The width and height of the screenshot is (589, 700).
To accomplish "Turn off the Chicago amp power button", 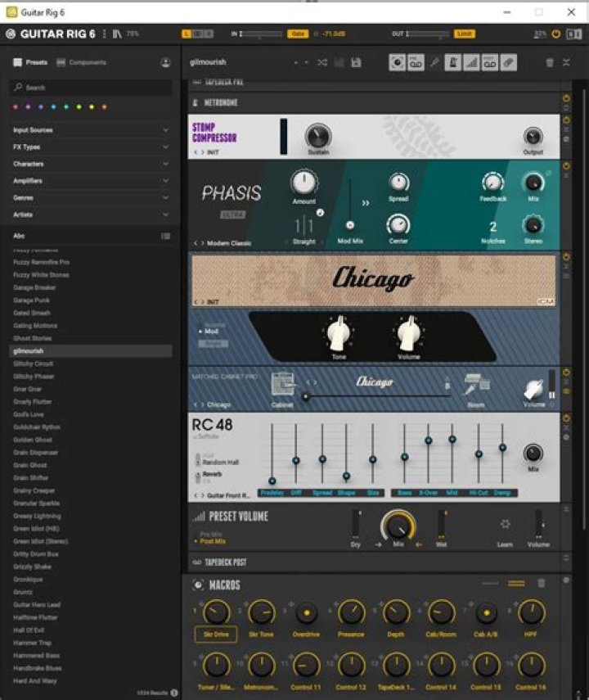I will (566, 257).
